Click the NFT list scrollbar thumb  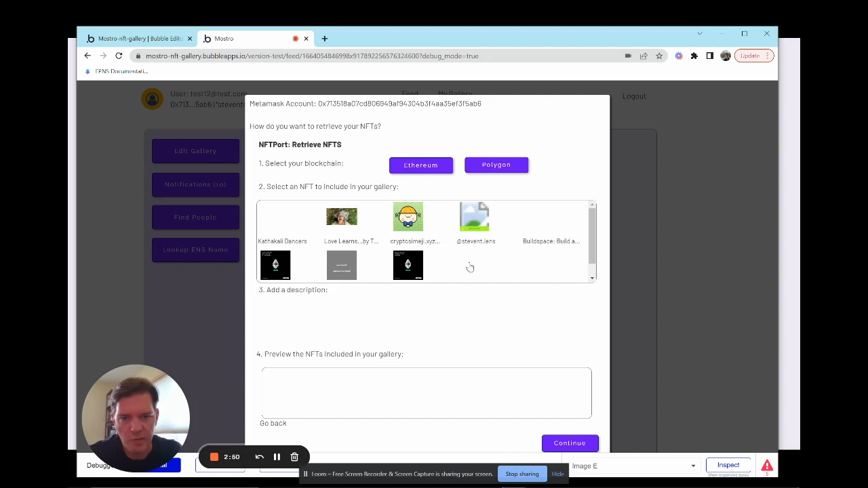(592, 235)
